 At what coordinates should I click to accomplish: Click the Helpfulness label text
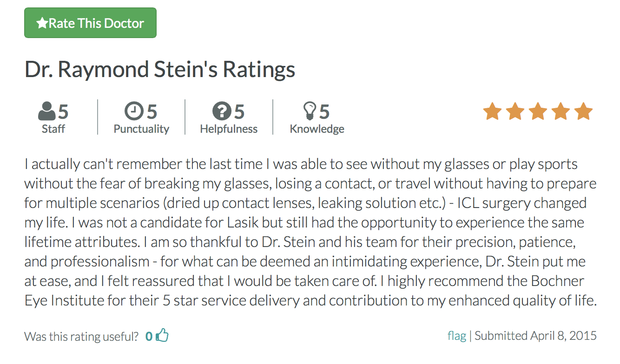(x=229, y=129)
